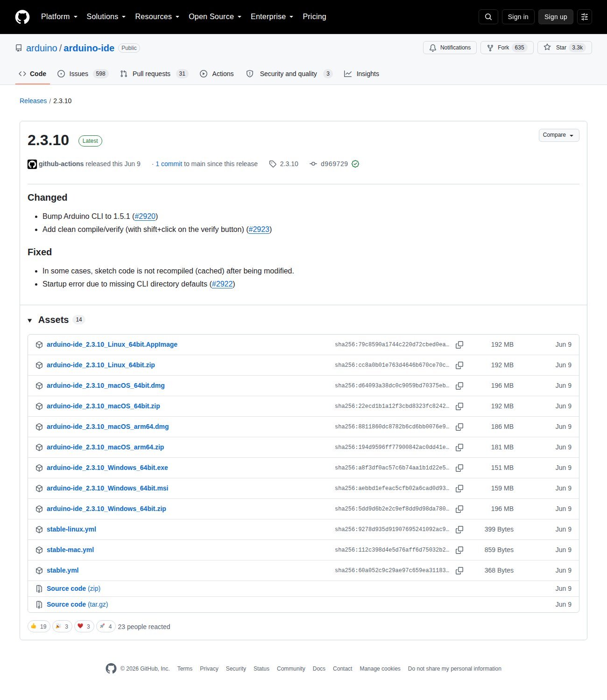This screenshot has height=700, width=607.
Task: Copy sha256 for macOS_arm64.dmg
Action: click(459, 427)
